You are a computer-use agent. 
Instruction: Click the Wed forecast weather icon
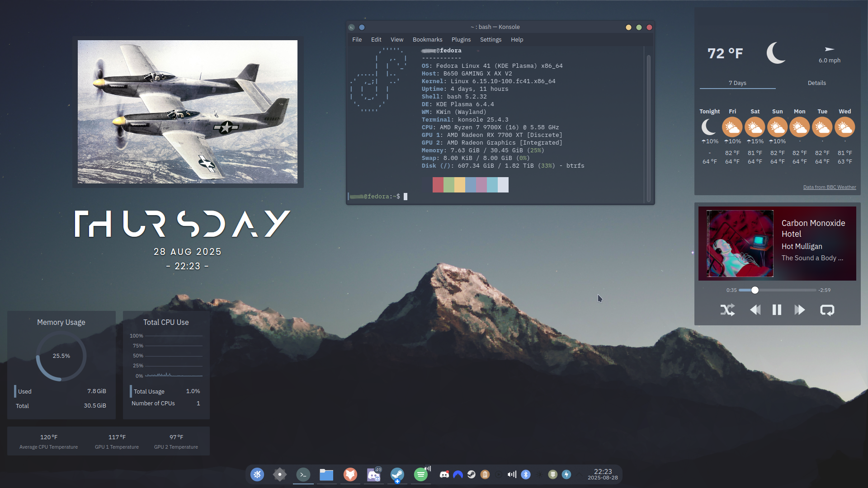(x=844, y=127)
